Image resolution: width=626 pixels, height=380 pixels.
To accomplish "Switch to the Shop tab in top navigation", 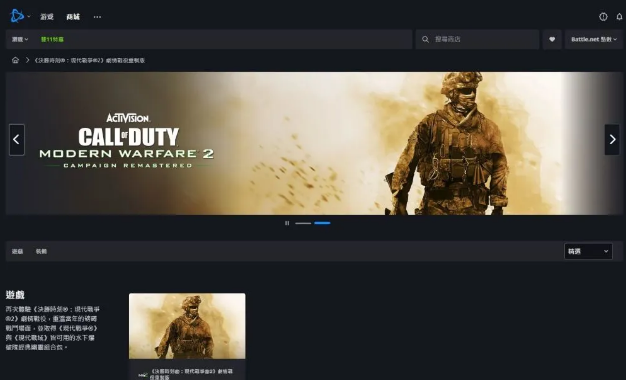I will [x=73, y=17].
